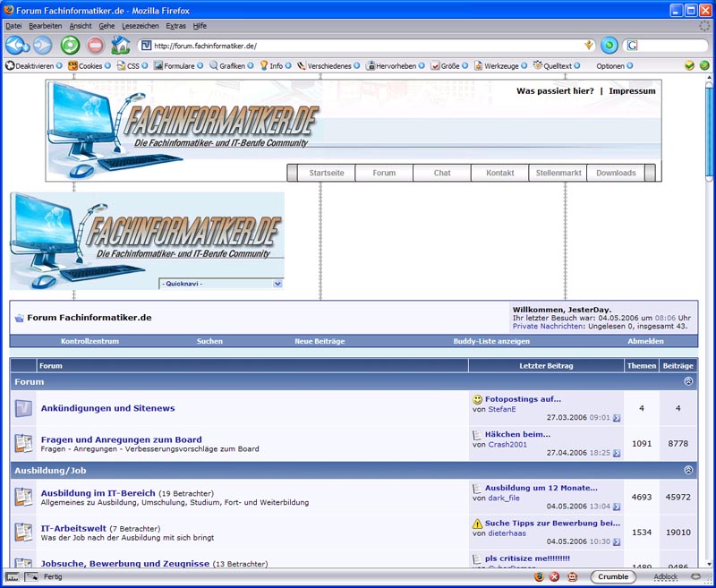Image resolution: width=716 pixels, height=588 pixels.
Task: Open the Formulare developer toolbar menu
Action: 178,65
